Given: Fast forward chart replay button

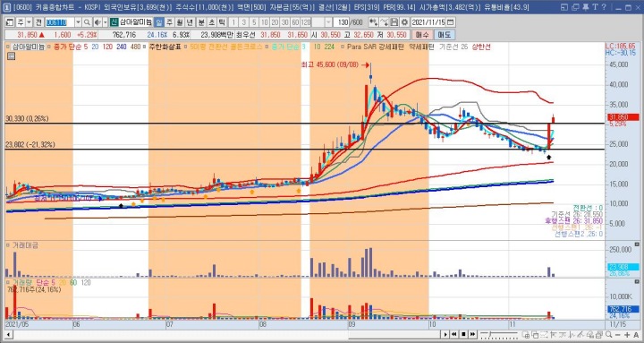Looking at the screenshot, I should (x=473, y=334).
